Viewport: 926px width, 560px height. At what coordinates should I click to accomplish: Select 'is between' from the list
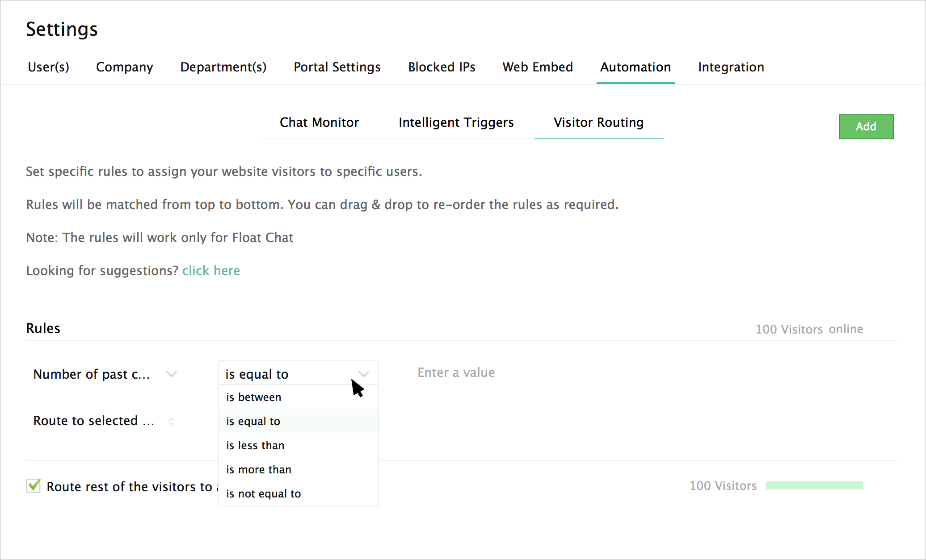point(254,397)
